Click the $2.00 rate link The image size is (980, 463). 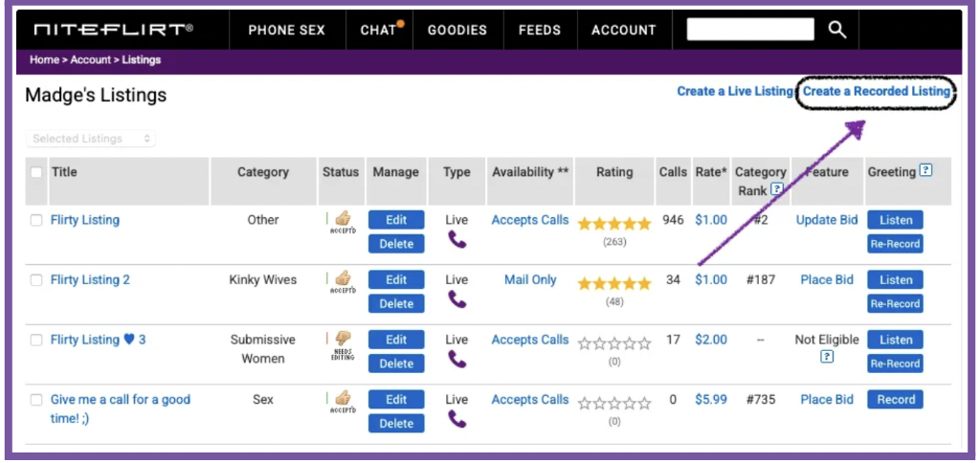coord(711,340)
